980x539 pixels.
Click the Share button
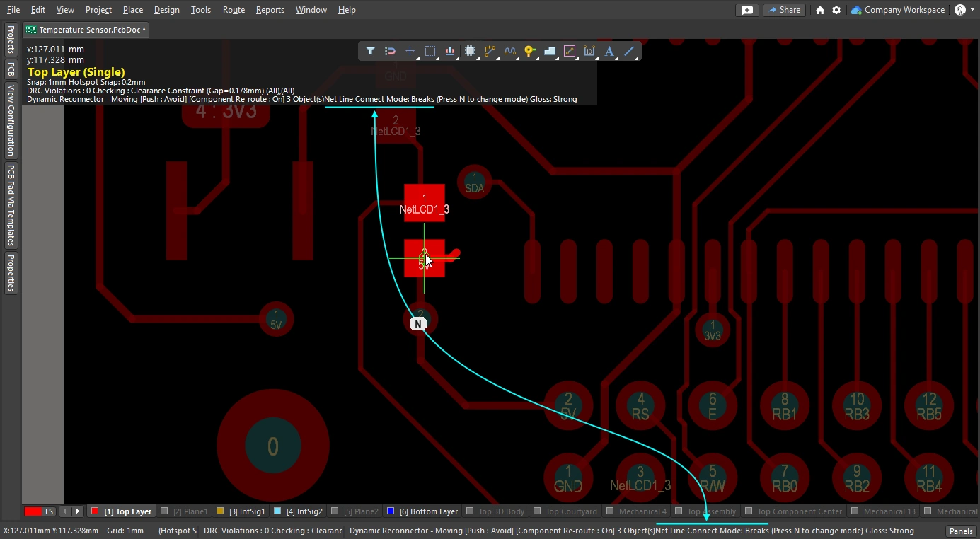click(x=785, y=10)
